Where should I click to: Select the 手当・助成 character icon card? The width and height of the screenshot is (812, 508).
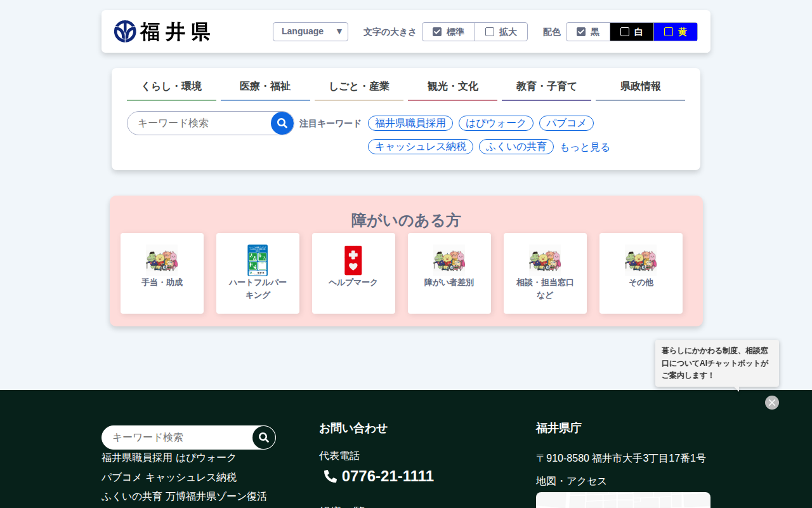point(162,273)
